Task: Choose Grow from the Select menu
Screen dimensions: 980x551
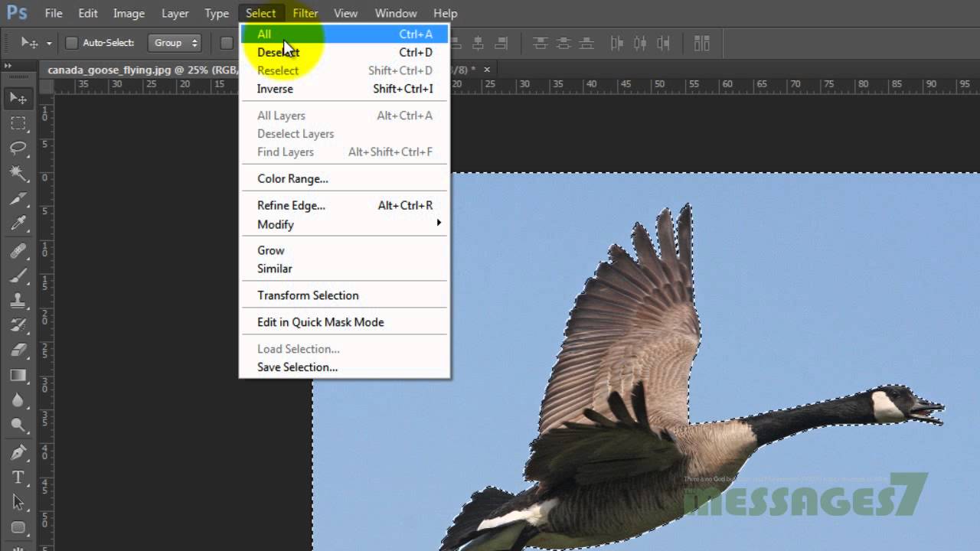Action: click(x=345, y=250)
